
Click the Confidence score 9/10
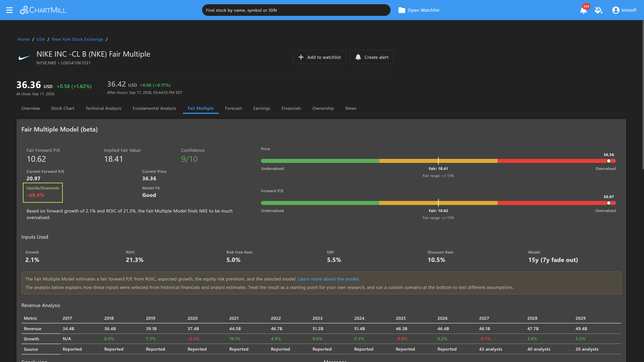pyautogui.click(x=189, y=159)
